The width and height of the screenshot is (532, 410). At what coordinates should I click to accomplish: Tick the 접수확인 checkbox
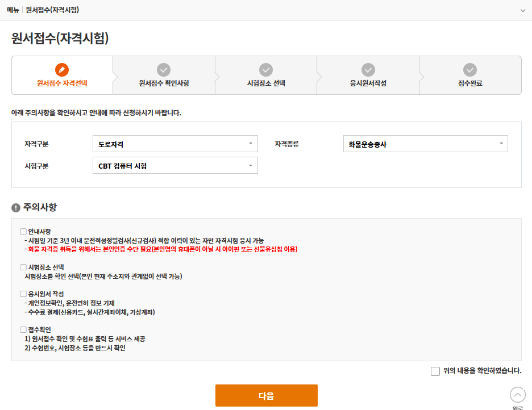[23, 329]
